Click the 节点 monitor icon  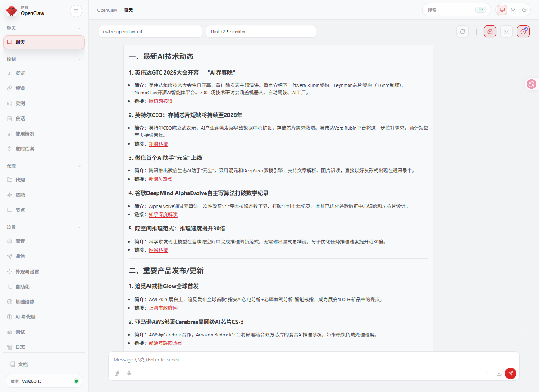pos(9,210)
